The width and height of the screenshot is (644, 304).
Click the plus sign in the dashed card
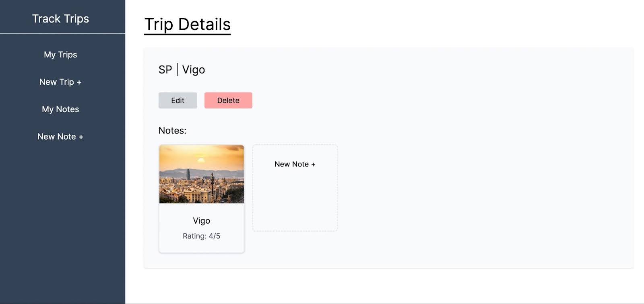(313, 164)
